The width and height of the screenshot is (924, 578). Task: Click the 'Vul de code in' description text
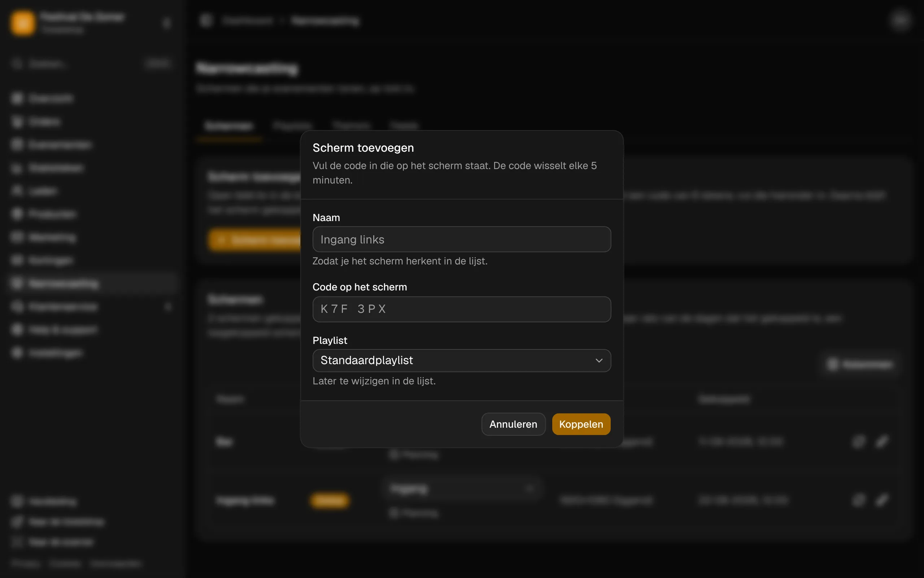(454, 173)
